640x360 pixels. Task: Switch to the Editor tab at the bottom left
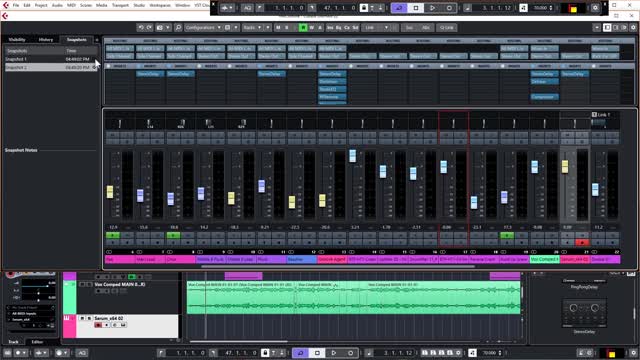point(38,342)
